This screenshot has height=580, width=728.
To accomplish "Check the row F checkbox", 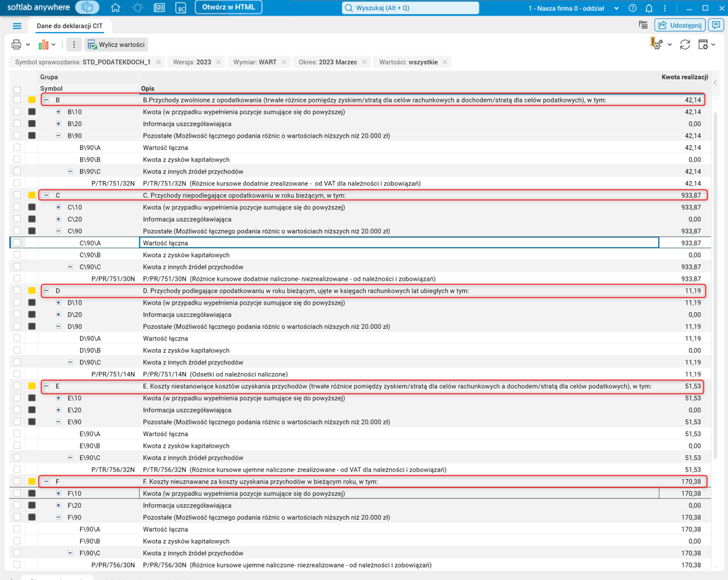I will point(17,481).
